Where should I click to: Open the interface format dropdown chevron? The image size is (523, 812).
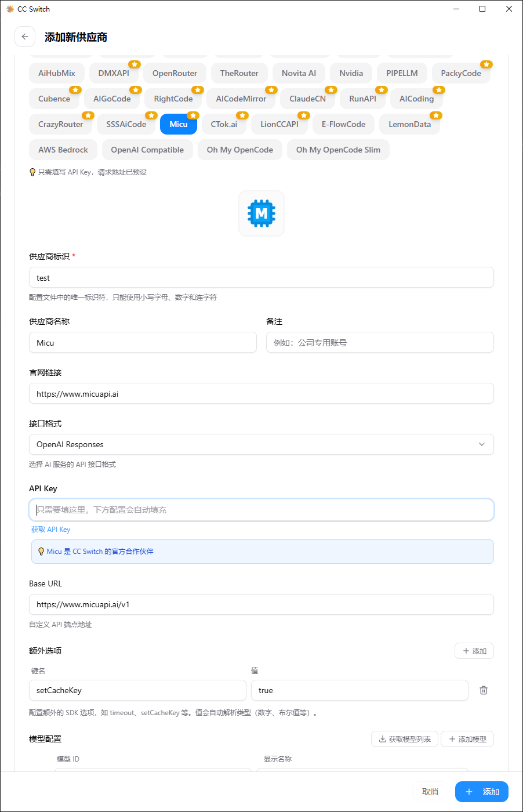(x=482, y=444)
